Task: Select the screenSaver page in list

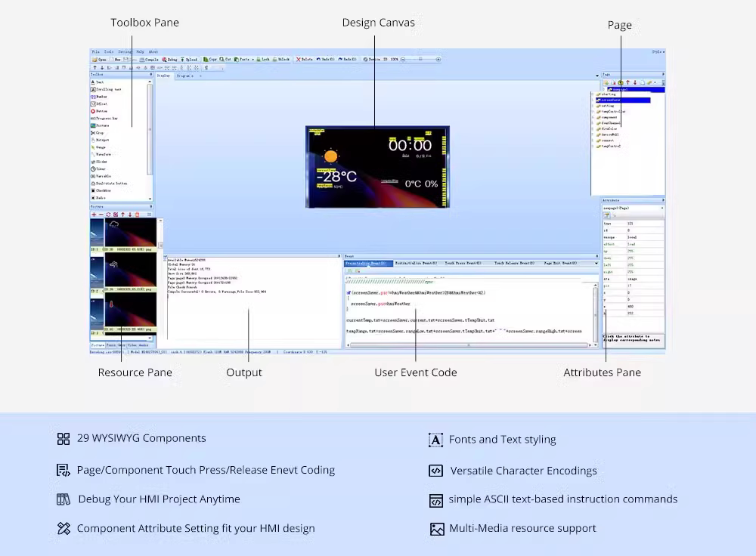Action: (624, 100)
